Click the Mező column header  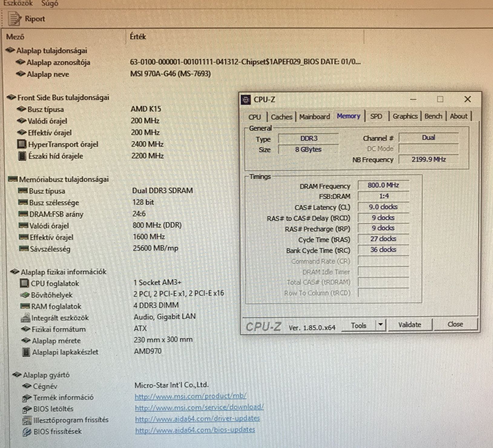coord(15,37)
